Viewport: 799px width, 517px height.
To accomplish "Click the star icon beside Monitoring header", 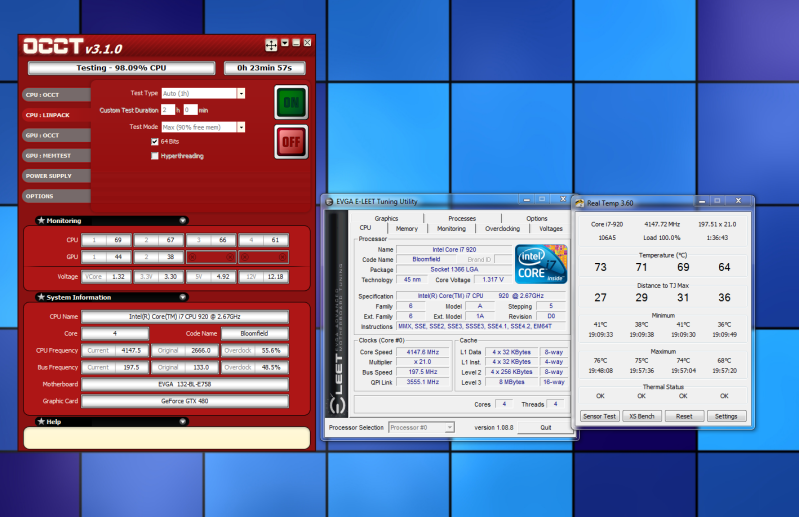I will (x=41, y=221).
